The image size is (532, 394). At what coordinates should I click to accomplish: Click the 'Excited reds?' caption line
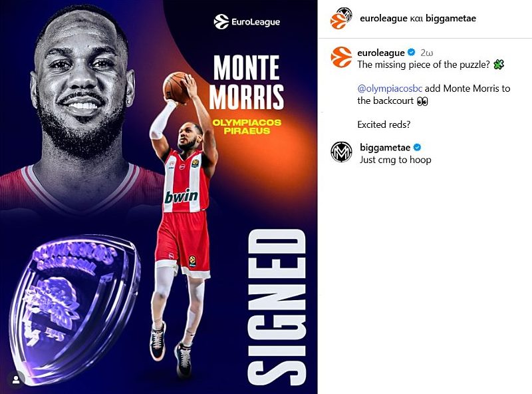pos(384,124)
